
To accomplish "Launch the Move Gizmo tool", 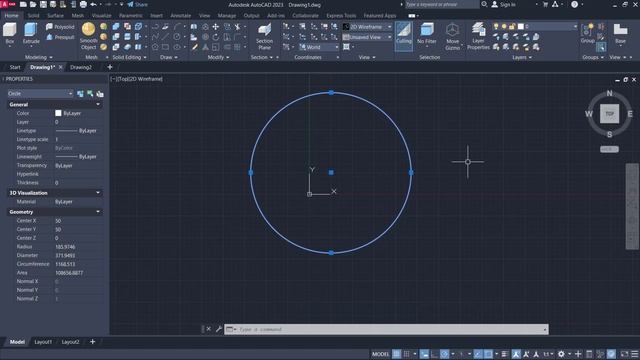I will [x=452, y=37].
